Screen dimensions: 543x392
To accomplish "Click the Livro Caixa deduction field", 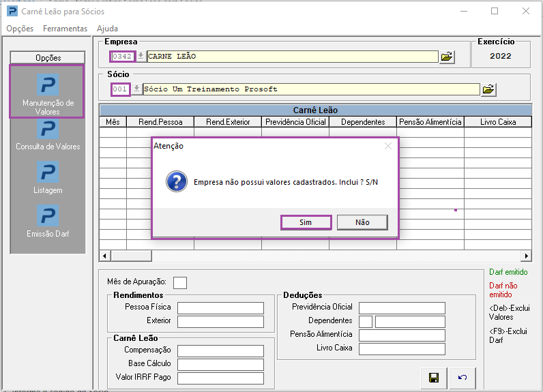I will (402, 349).
